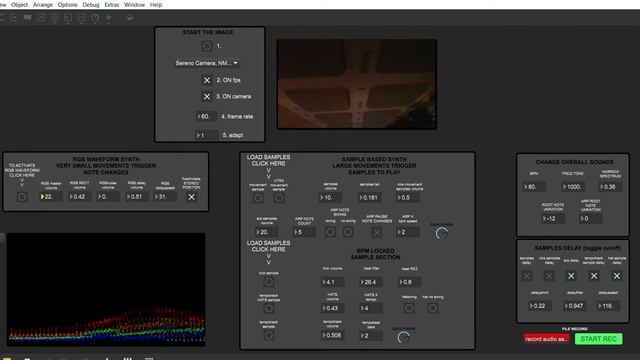Click the ARP note count box showing 5
The height and width of the screenshot is (360, 640).
click(304, 232)
